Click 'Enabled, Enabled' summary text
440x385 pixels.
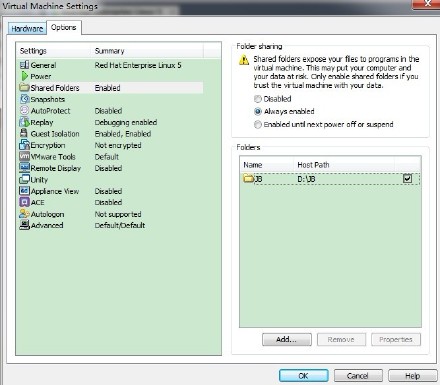[x=123, y=134]
